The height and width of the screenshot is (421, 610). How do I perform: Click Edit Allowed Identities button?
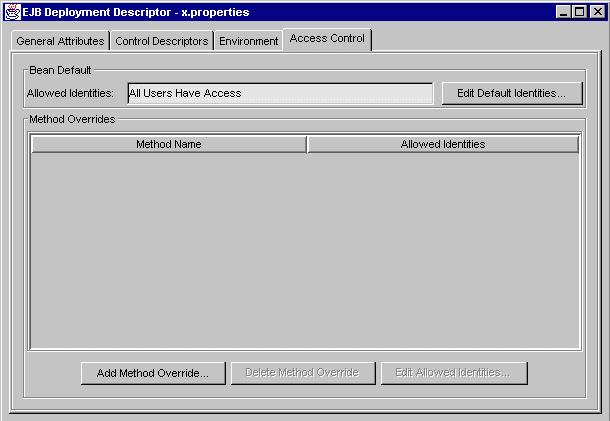454,373
